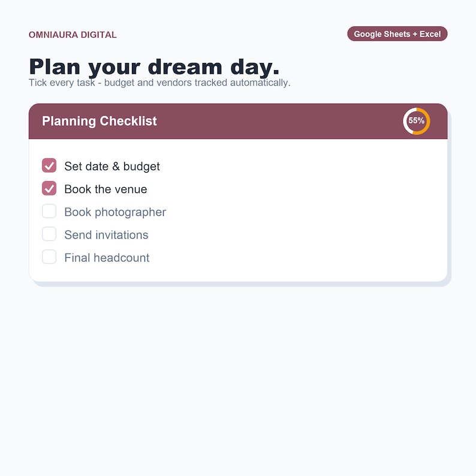Click the Book photographer task label
This screenshot has width=476, height=476.
(x=115, y=212)
